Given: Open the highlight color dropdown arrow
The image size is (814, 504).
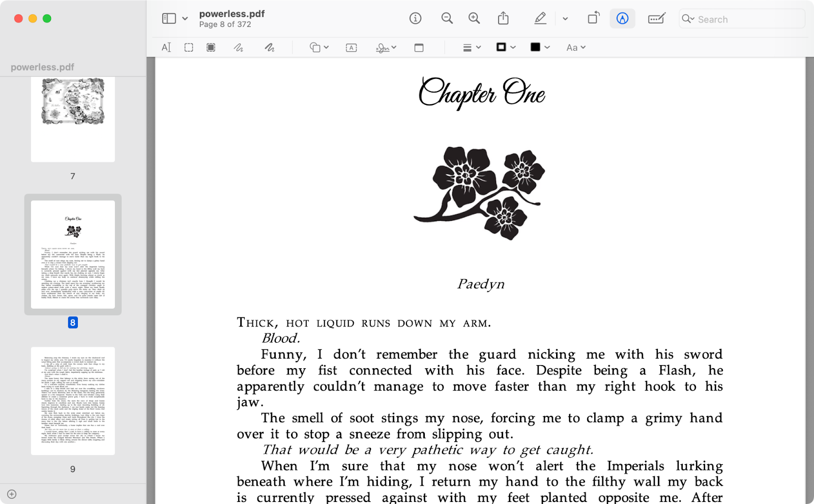Looking at the screenshot, I should tap(565, 19).
